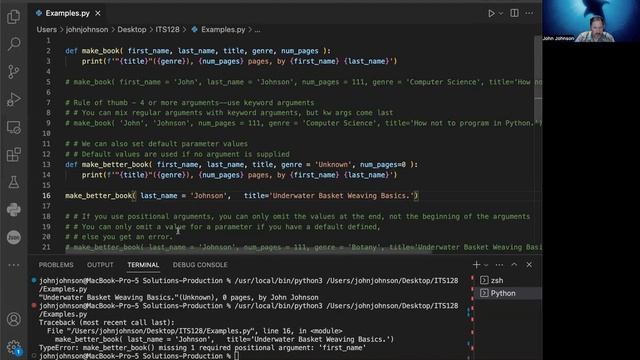Click the johnjohnson breadcrumb segment
Viewport: 640px width, 360px height.
coord(87,29)
